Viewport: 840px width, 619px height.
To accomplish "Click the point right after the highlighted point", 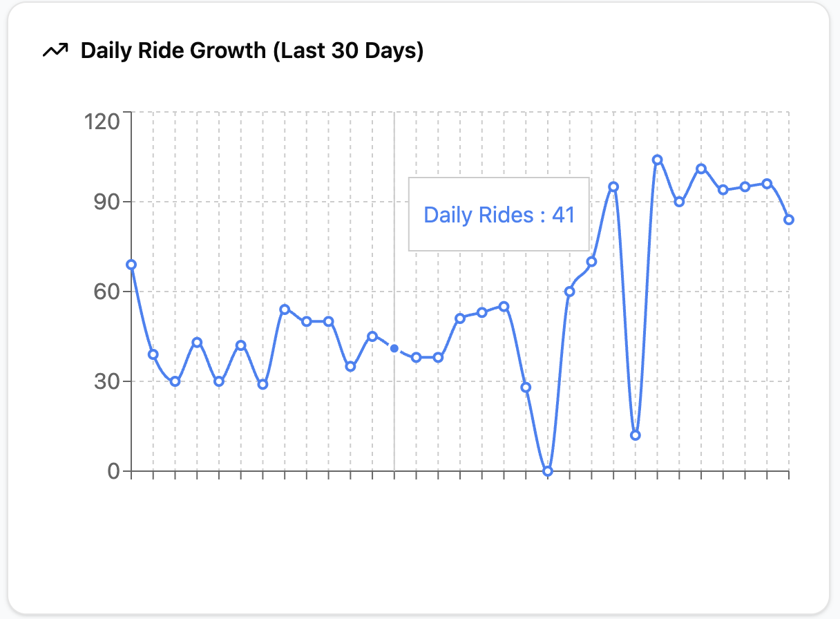I will [416, 357].
